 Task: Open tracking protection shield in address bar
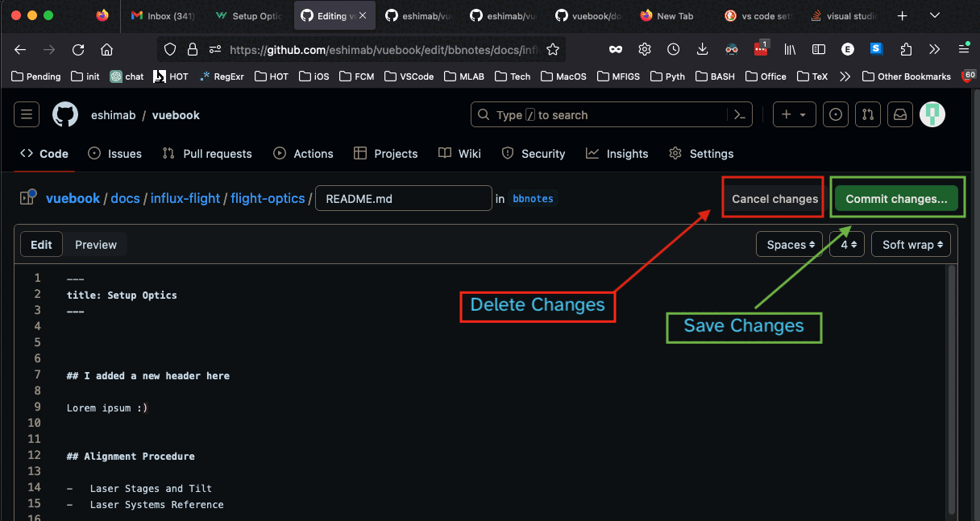pos(170,49)
